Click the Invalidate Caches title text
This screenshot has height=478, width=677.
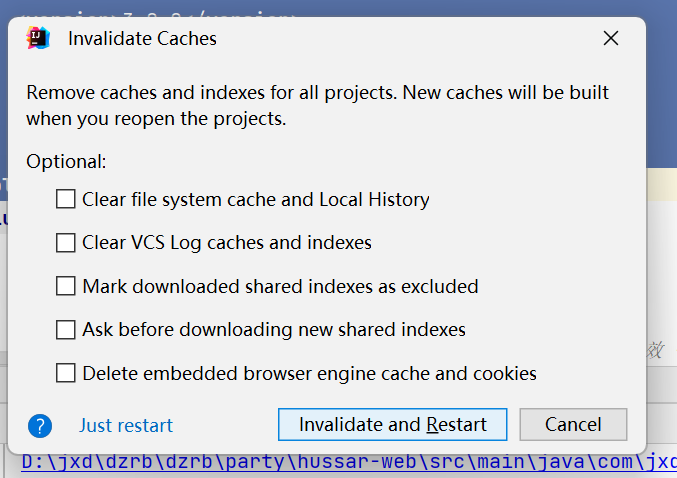point(142,39)
